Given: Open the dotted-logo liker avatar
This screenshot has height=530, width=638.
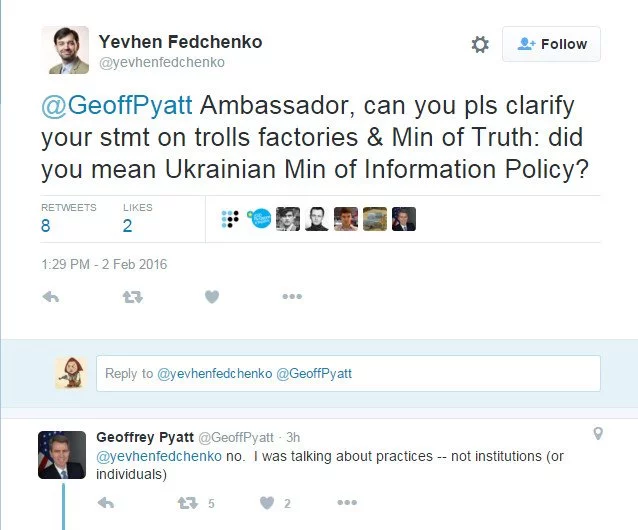Looking at the screenshot, I should pos(230,218).
